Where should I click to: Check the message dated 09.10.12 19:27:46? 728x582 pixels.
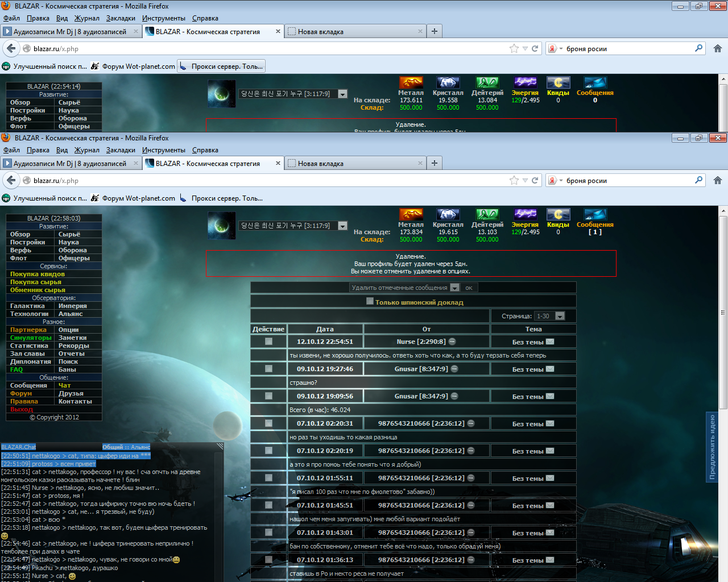pos(268,369)
